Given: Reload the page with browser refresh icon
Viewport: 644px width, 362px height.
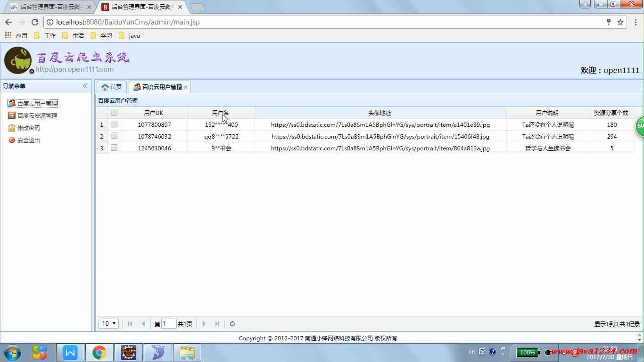Looking at the screenshot, I should (x=35, y=22).
